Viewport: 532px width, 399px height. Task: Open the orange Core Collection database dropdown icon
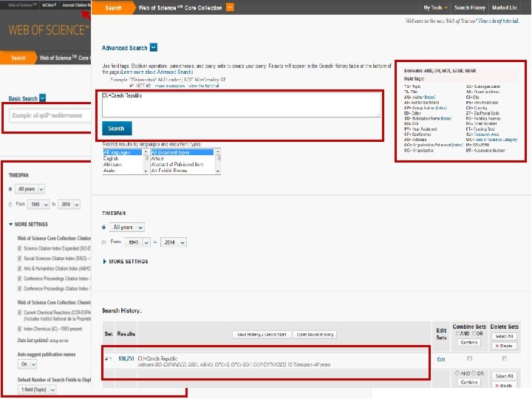coord(230,7)
